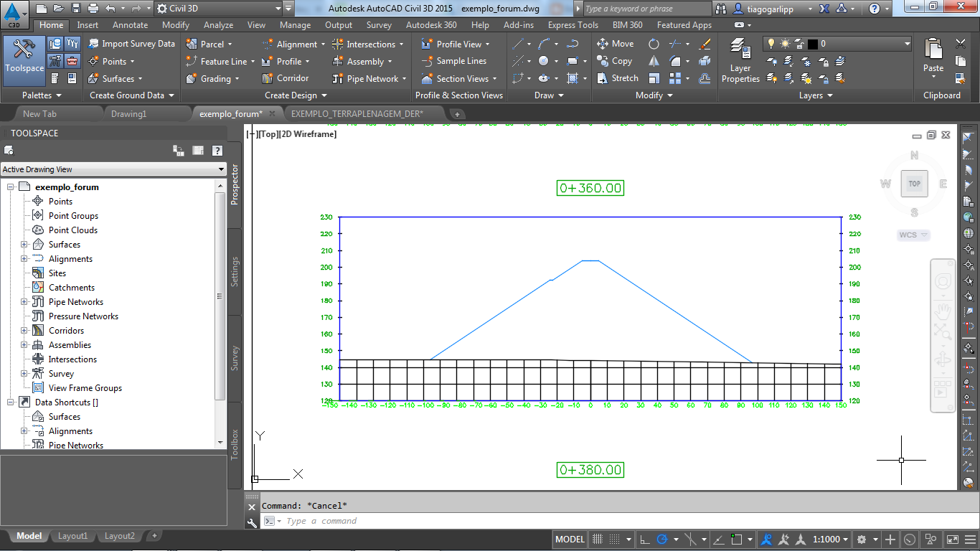
Task: Select the Move tool
Action: point(616,44)
